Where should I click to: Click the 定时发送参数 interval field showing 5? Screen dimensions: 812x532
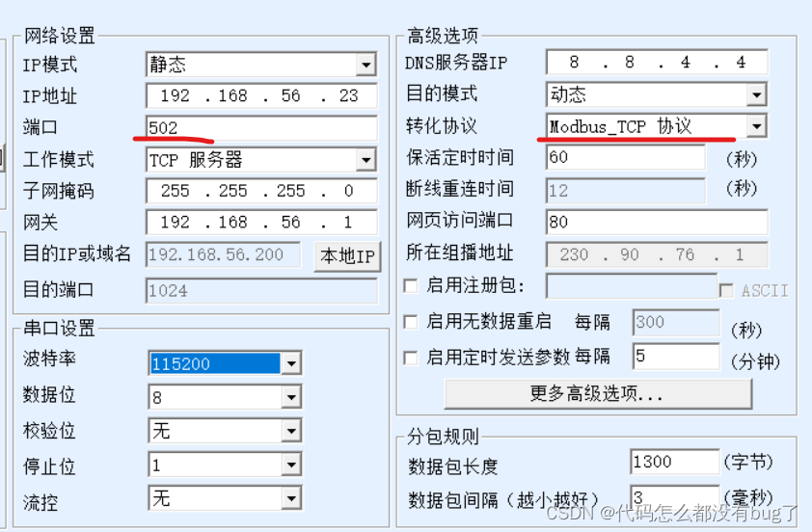click(x=676, y=356)
